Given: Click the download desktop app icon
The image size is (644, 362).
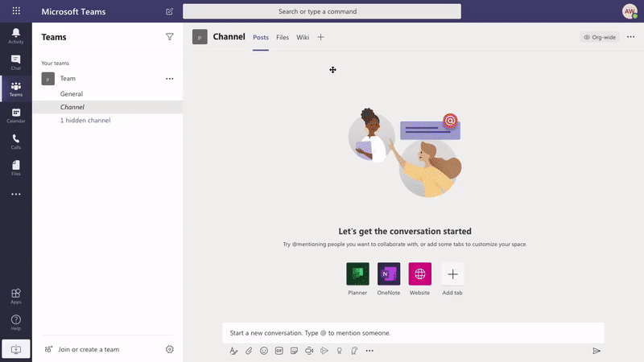Looking at the screenshot, I should coord(16,349).
